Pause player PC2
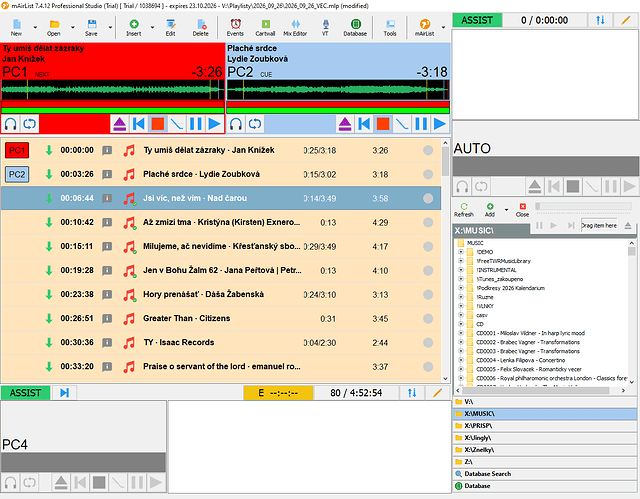The width and height of the screenshot is (640, 499). pos(421,124)
